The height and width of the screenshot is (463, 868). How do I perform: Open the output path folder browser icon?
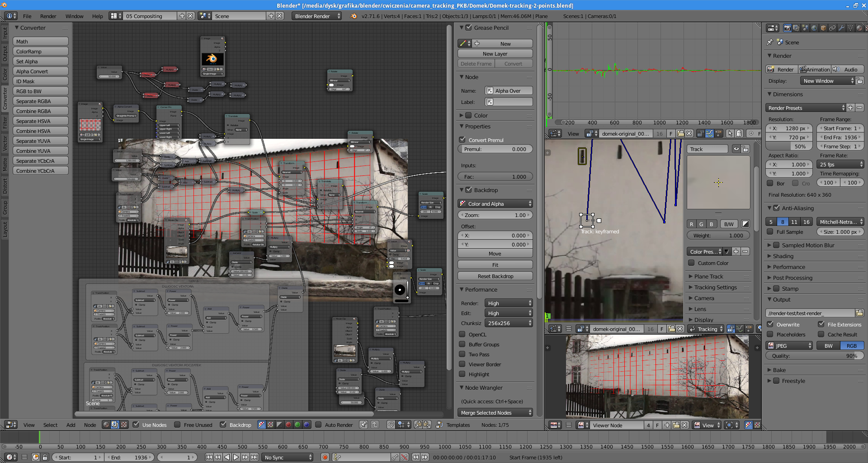859,313
